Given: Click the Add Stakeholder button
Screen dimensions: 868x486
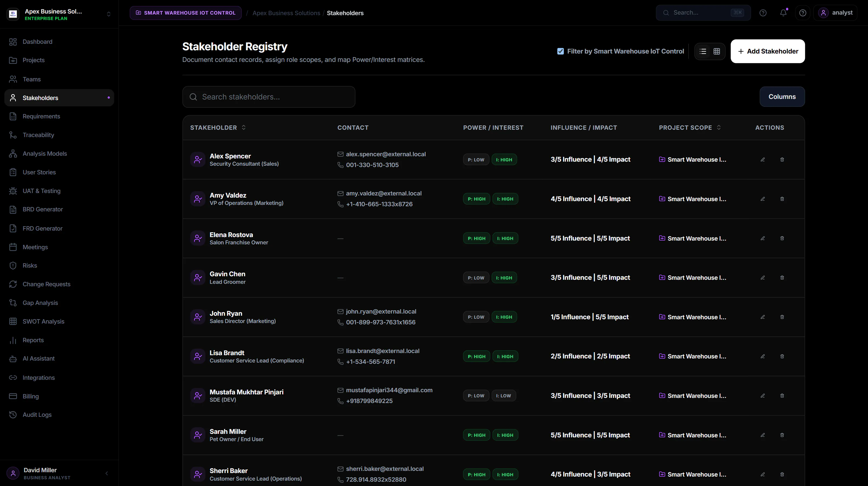Looking at the screenshot, I should point(767,51).
